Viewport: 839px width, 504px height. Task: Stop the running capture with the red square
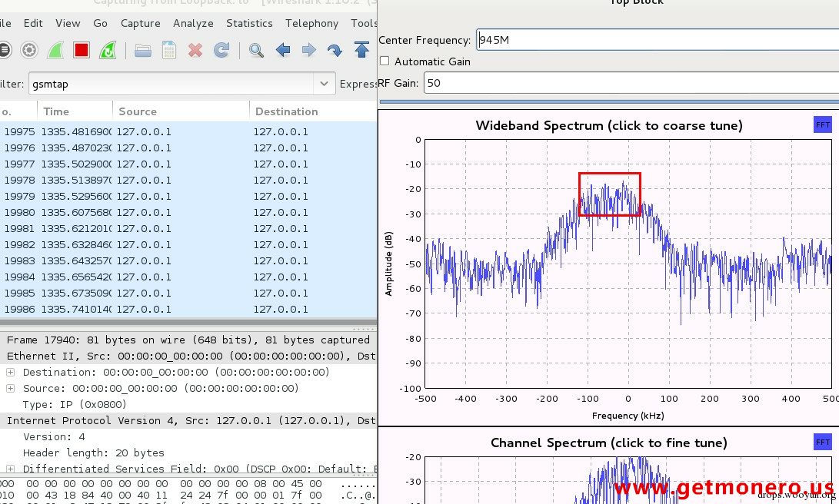point(82,51)
